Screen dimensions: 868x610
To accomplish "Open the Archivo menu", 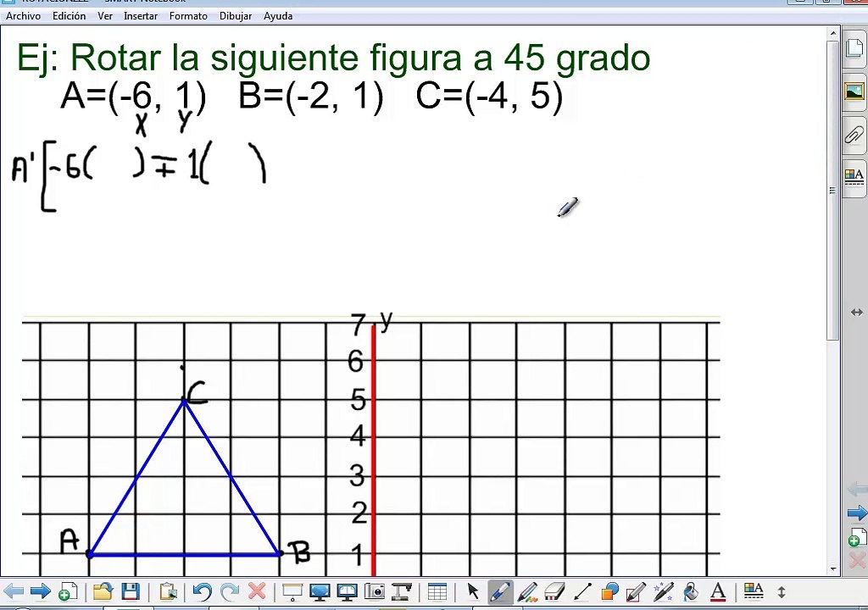I will [23, 16].
